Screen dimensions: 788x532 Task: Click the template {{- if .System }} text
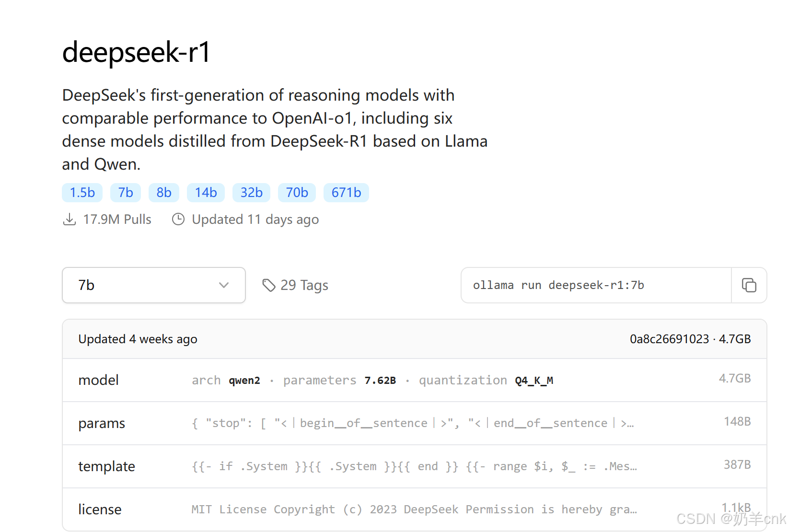414,466
